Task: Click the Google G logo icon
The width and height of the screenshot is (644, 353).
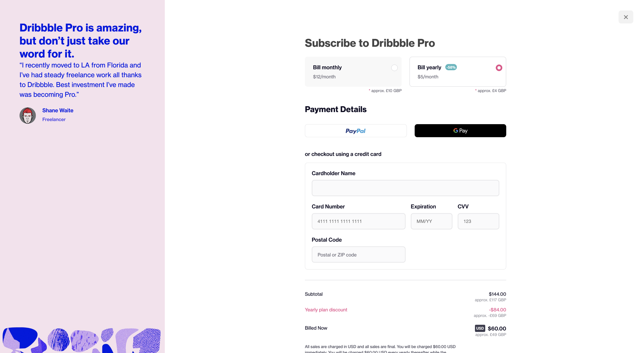Action: 455,131
